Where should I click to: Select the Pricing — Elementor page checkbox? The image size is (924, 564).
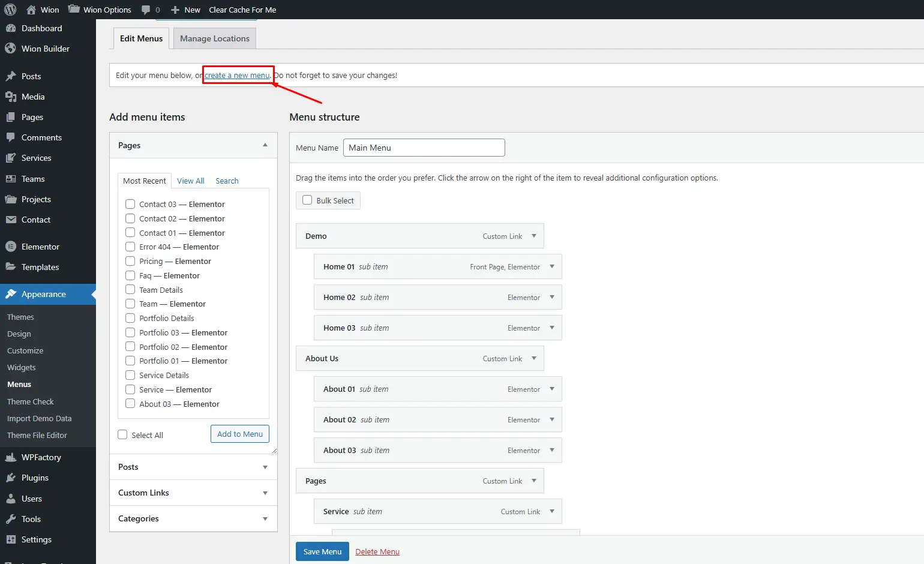(130, 261)
